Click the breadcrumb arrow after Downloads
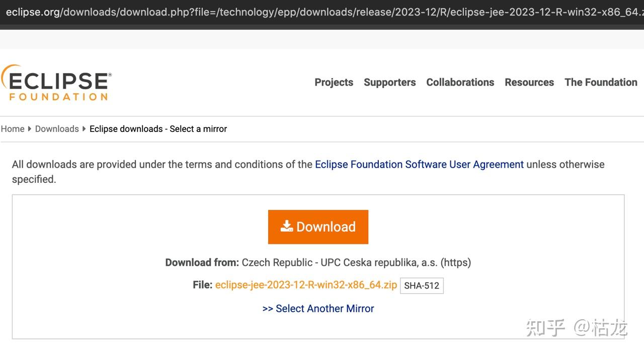Viewport: 644px width, 353px height. tap(83, 129)
